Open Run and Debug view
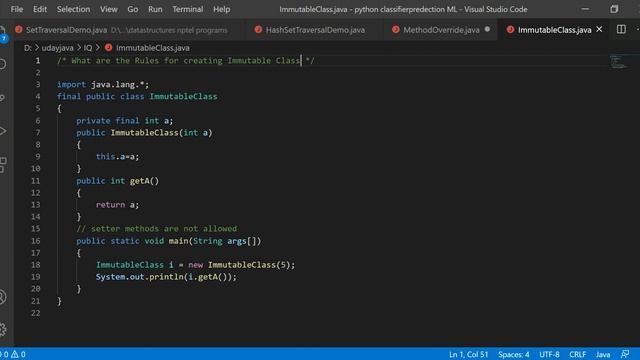 (3, 131)
